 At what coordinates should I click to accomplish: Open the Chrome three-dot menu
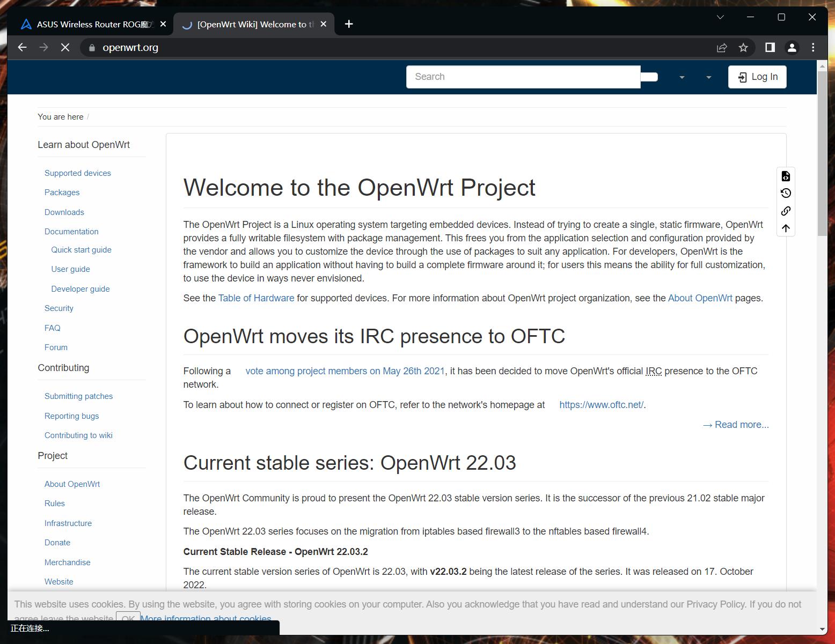click(813, 48)
